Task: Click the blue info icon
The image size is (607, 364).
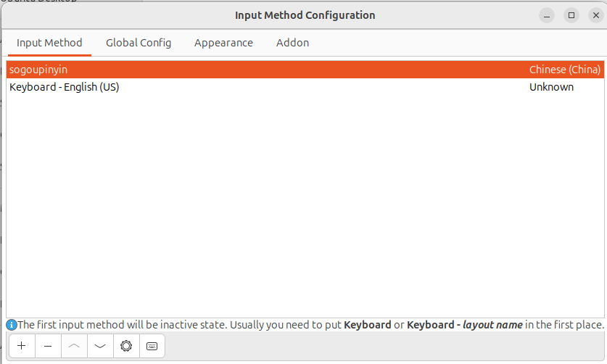Action: [x=12, y=325]
